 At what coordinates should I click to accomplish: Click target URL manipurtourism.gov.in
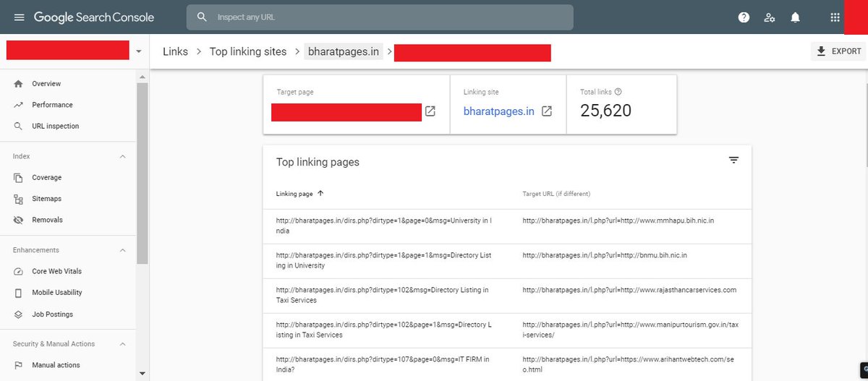pyautogui.click(x=631, y=330)
